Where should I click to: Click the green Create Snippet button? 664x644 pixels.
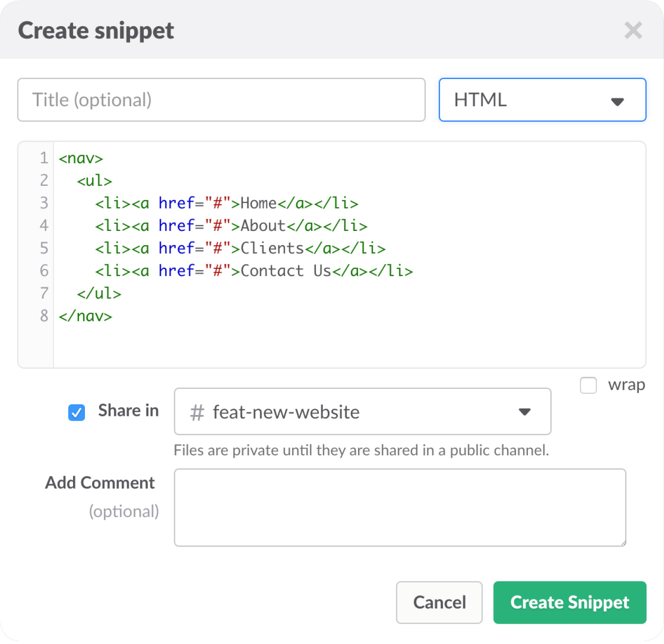[x=569, y=602]
